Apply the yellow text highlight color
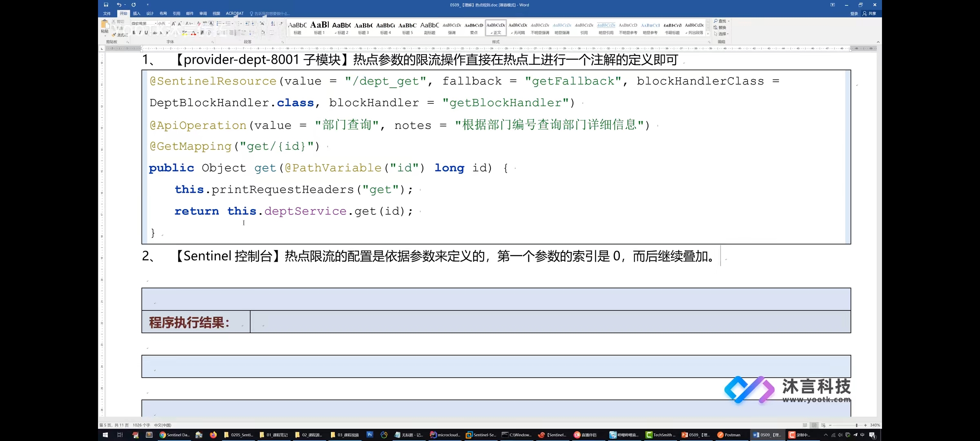980x441 pixels. [x=185, y=33]
